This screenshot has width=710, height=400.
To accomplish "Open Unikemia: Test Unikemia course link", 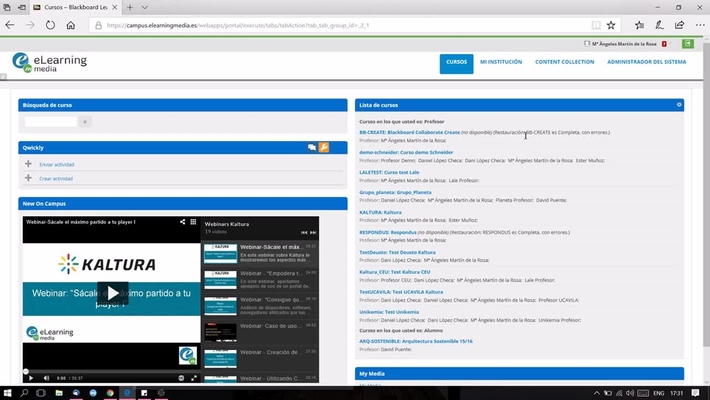I will [389, 312].
